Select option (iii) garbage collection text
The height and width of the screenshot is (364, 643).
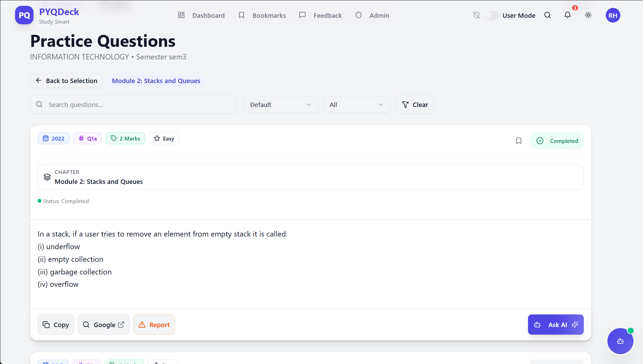[x=75, y=272]
